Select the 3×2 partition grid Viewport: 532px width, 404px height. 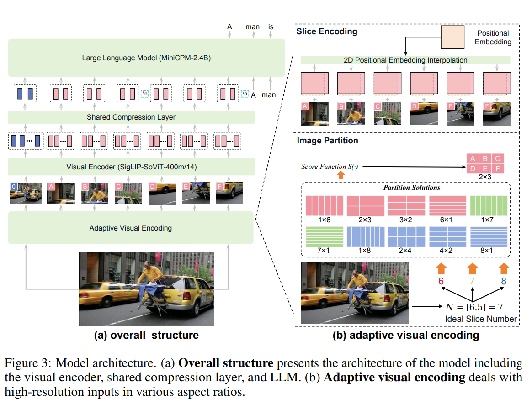click(x=406, y=206)
